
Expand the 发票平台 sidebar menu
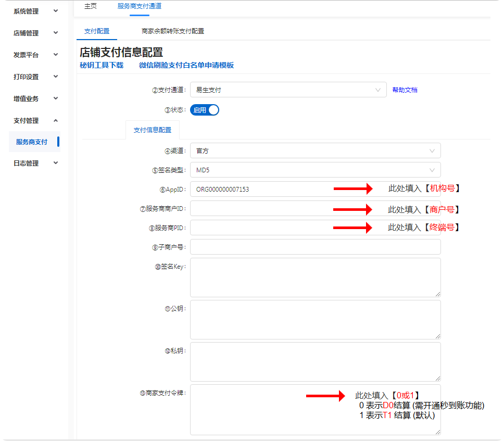(35, 55)
